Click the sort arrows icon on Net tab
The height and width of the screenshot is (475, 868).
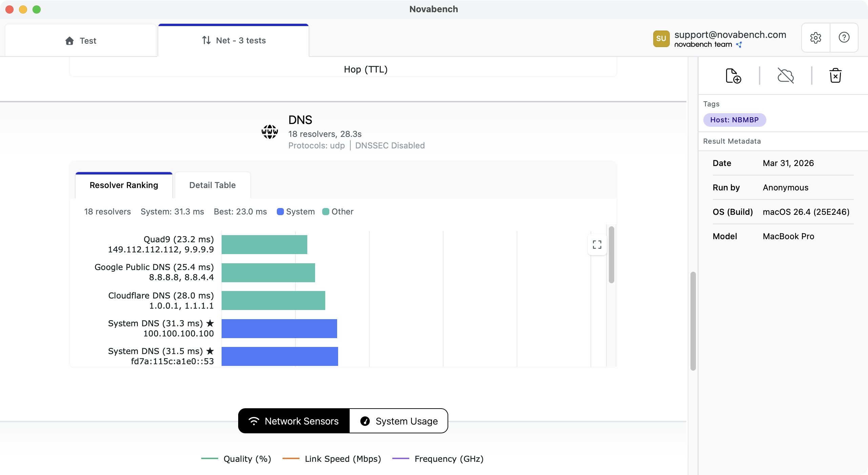click(206, 40)
